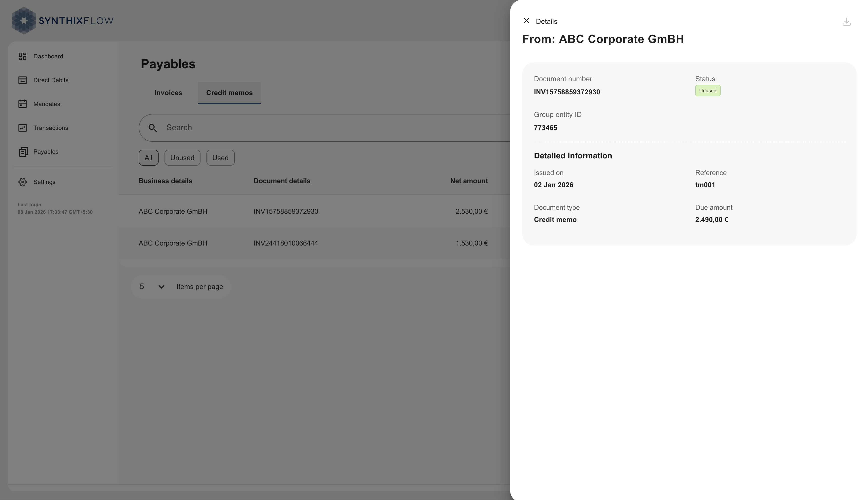Select the All filter chip

[148, 158]
